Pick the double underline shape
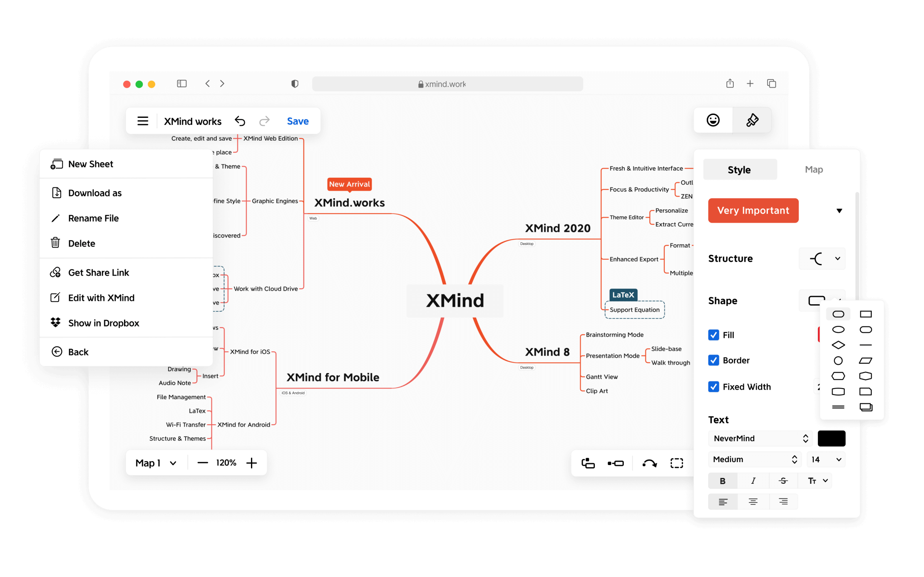 tap(838, 407)
